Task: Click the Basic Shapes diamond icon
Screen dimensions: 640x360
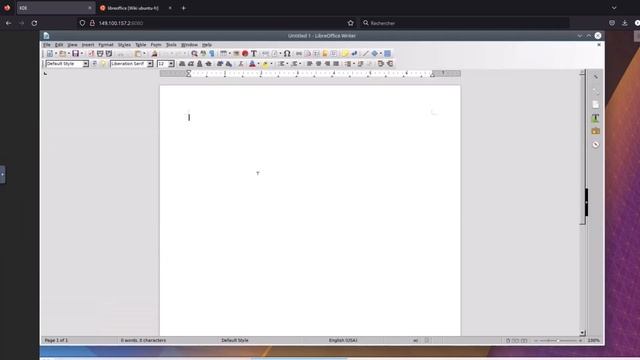Action: click(x=374, y=53)
